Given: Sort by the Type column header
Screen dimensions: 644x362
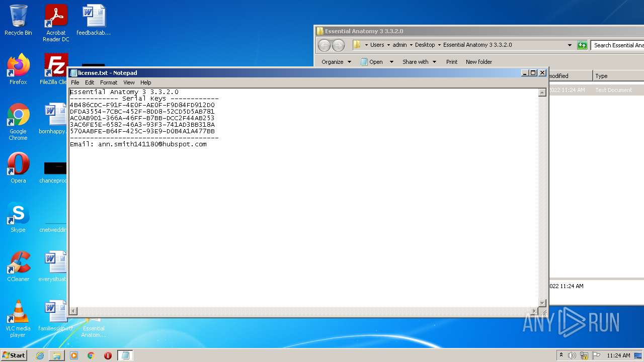Looking at the screenshot, I should (x=618, y=76).
